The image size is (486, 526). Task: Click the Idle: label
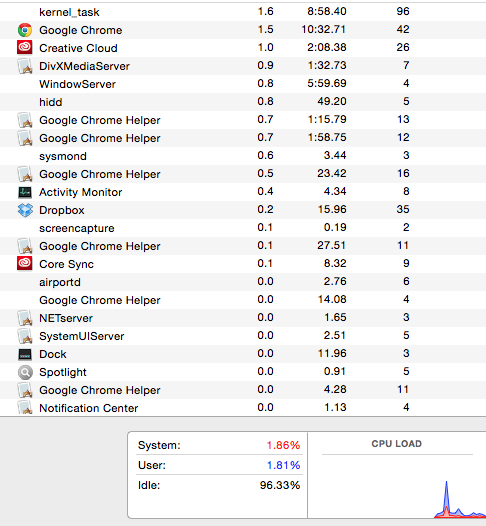point(149,485)
